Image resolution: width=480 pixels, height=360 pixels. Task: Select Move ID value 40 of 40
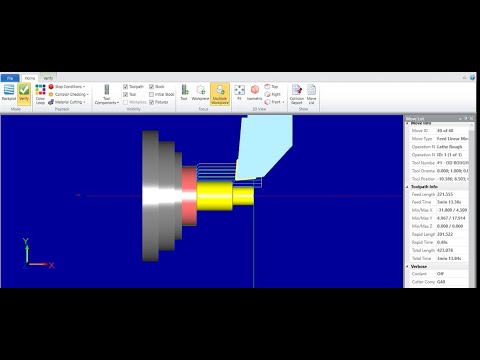[x=445, y=131]
